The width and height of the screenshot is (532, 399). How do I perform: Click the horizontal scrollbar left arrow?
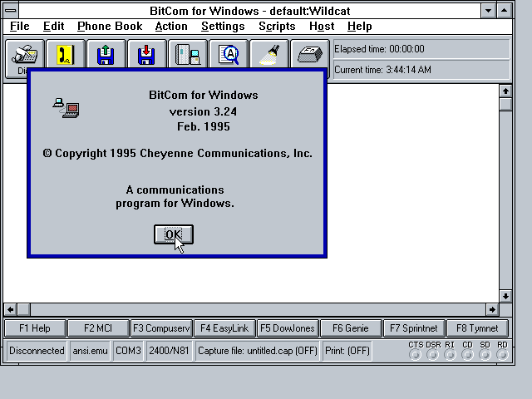click(x=10, y=309)
